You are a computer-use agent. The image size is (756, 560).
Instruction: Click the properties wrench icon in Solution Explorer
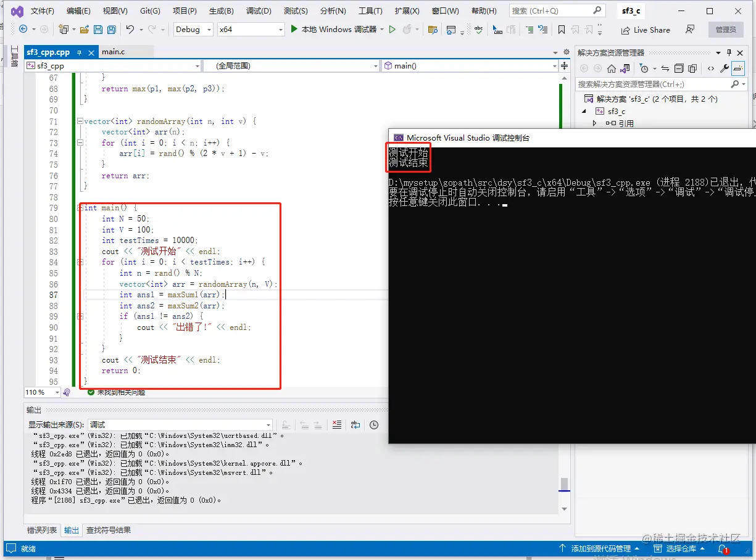tap(725, 68)
